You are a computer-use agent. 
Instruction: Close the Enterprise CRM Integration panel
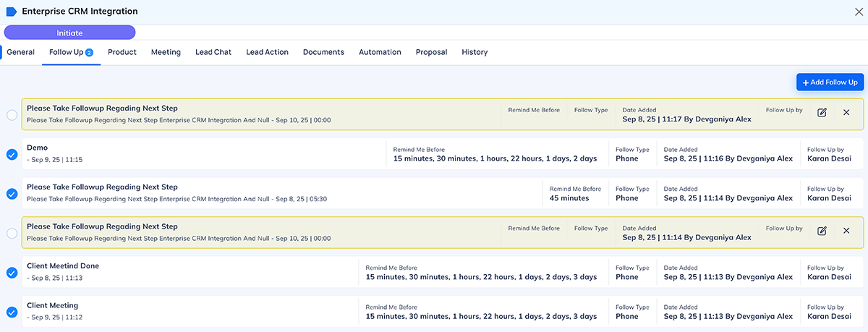(858, 12)
